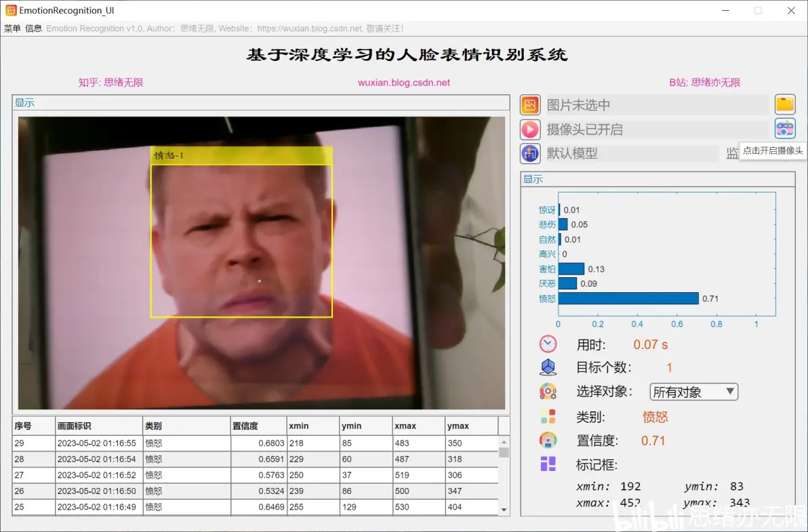Click the video play icon
Screen dimensions: 808x532
[529, 129]
